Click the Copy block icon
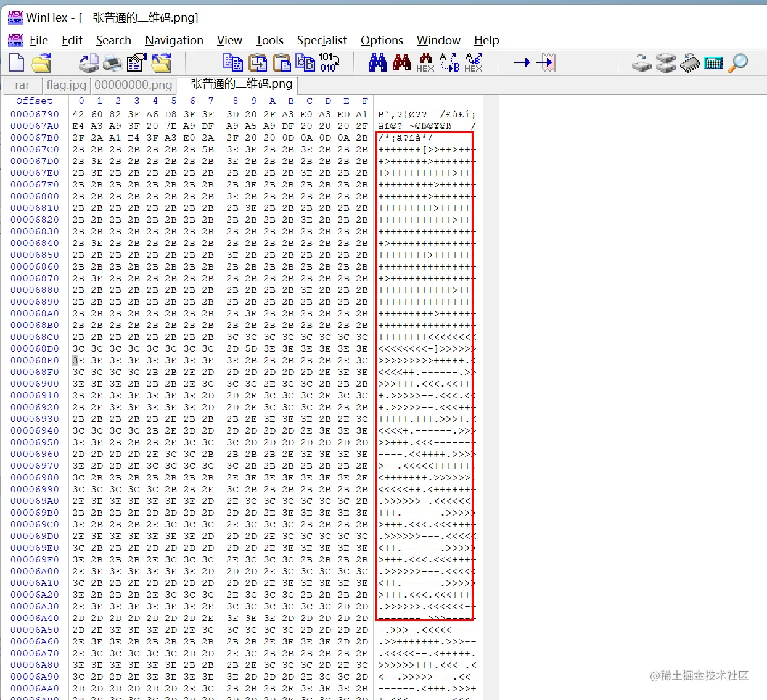767x700 pixels. click(232, 63)
